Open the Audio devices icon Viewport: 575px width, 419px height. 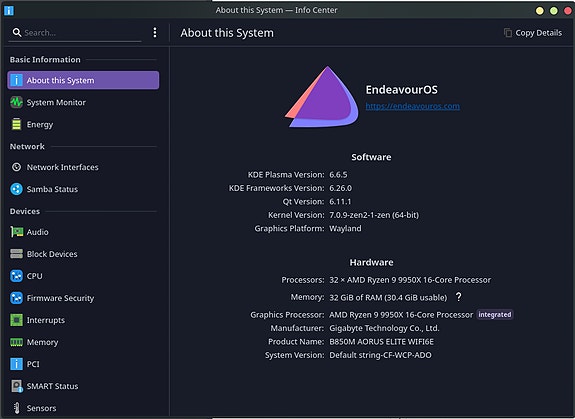point(16,232)
